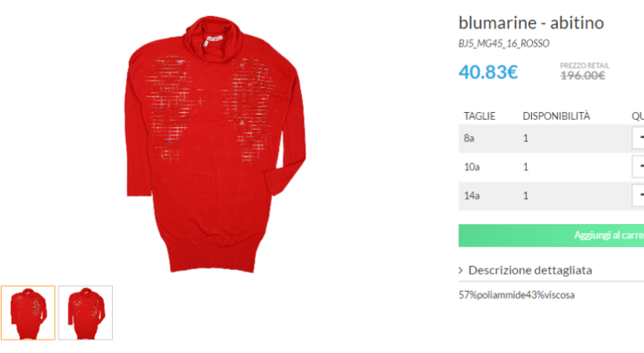Select the BJ5_MG45_16_ROSSO product code
This screenshot has height=353, width=644.
point(504,43)
